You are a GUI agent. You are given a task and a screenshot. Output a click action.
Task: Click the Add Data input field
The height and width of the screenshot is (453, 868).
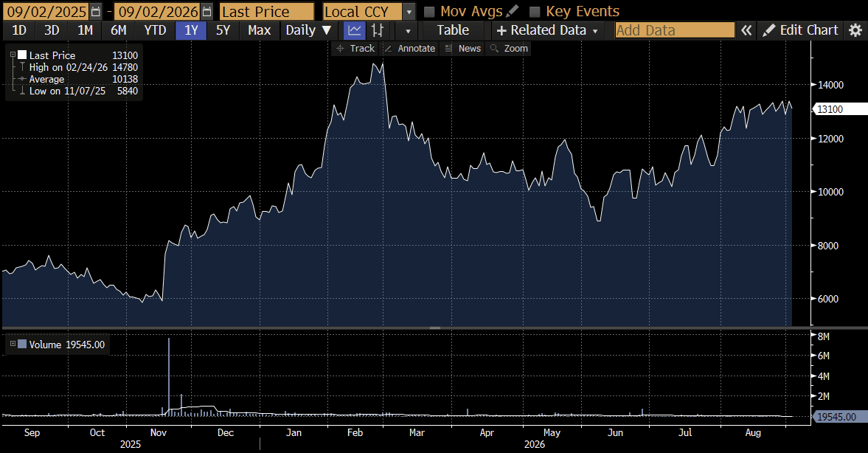[x=675, y=30]
